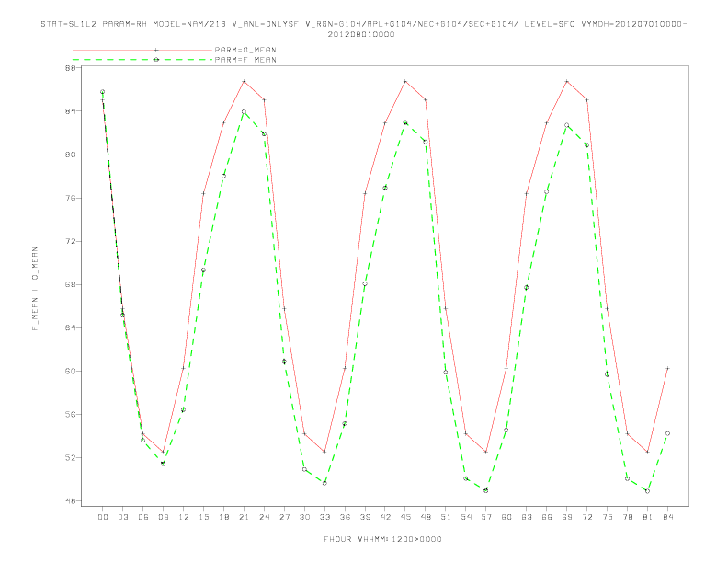Click x-axis tick label 12
The height and width of the screenshot is (563, 728).
tap(184, 517)
